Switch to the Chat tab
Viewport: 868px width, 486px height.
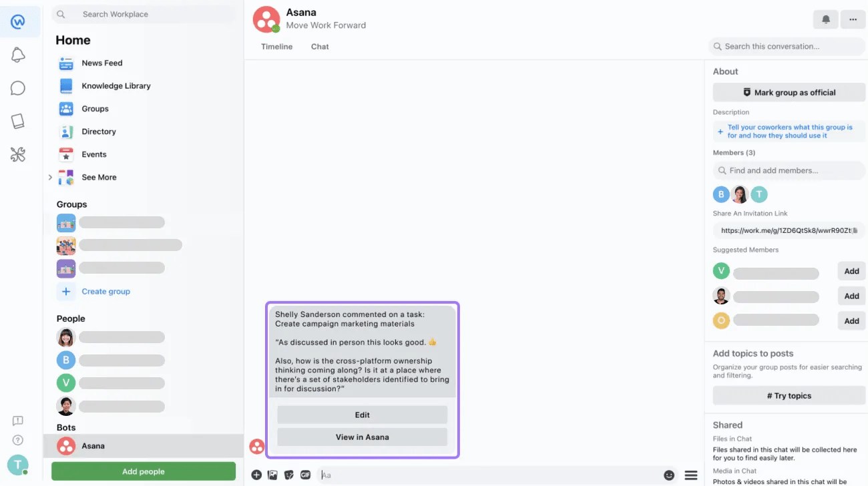(320, 47)
